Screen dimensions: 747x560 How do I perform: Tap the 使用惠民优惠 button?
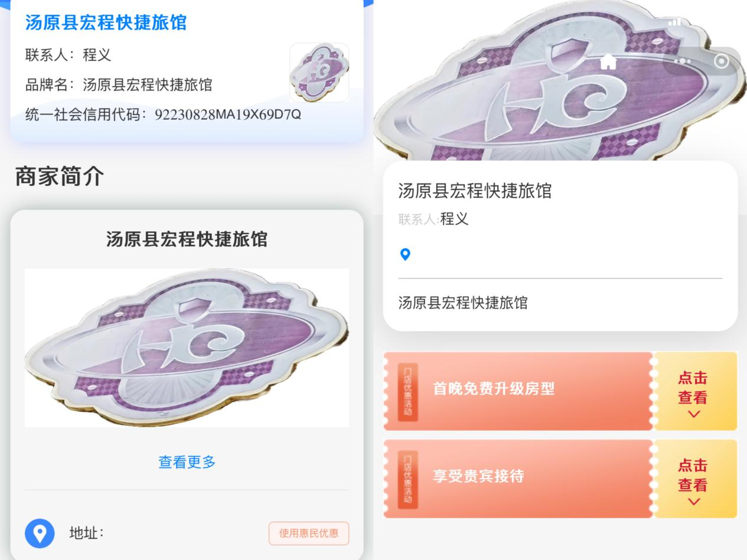309,533
